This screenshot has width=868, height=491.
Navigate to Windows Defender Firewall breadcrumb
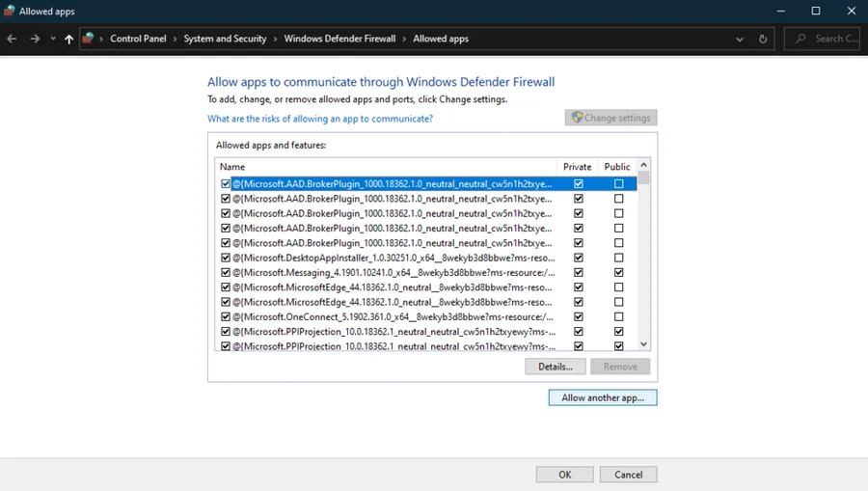pyautogui.click(x=339, y=39)
